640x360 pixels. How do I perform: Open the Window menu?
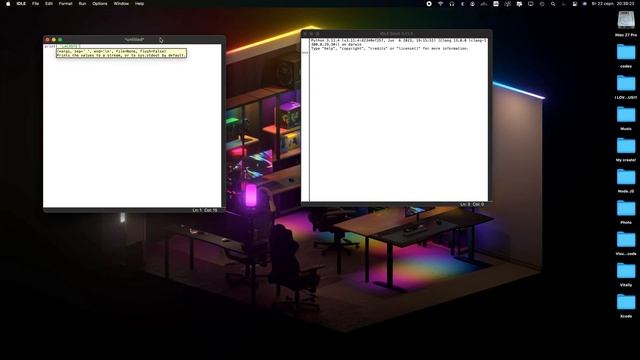[x=121, y=4]
